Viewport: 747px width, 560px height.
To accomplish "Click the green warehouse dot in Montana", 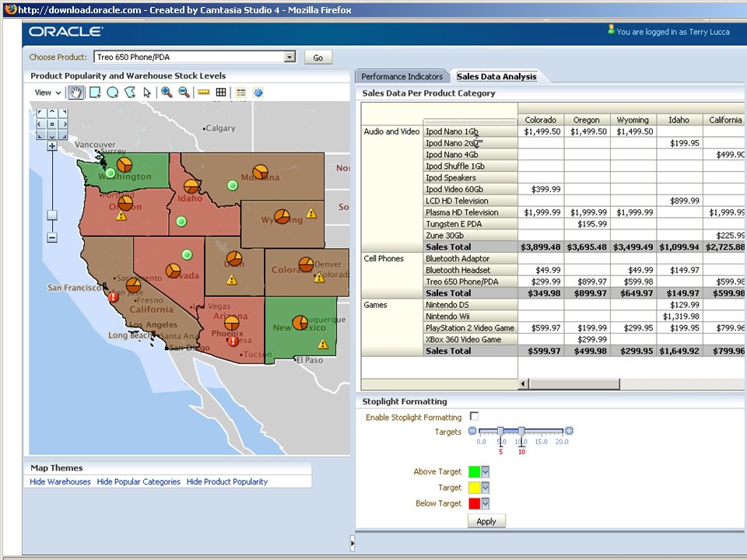I will coord(233,185).
